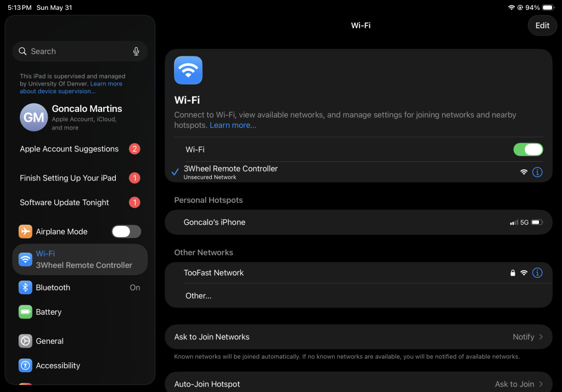Click the Accessibility sidebar icon
Screen dimensions: 562x392
click(25, 366)
